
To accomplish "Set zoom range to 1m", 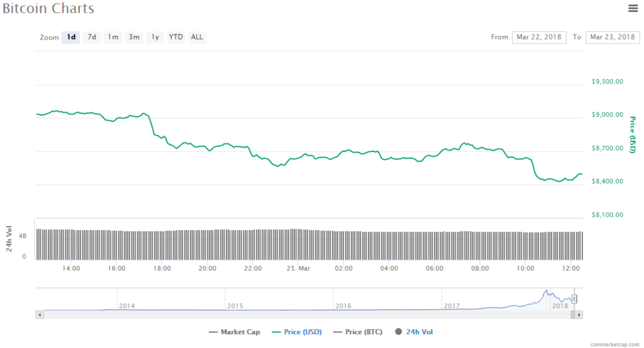I will [x=113, y=37].
